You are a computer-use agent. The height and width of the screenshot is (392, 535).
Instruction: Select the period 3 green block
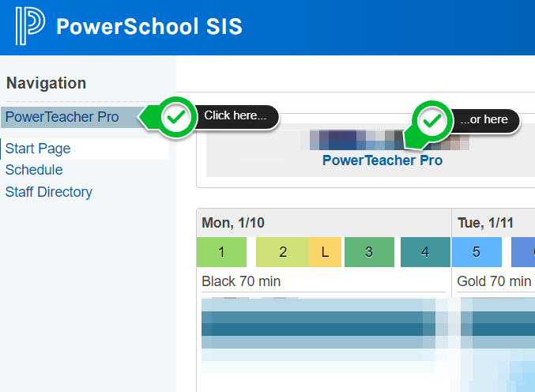pos(368,253)
